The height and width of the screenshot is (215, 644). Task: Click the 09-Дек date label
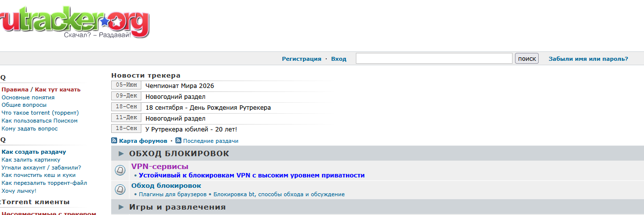point(127,96)
